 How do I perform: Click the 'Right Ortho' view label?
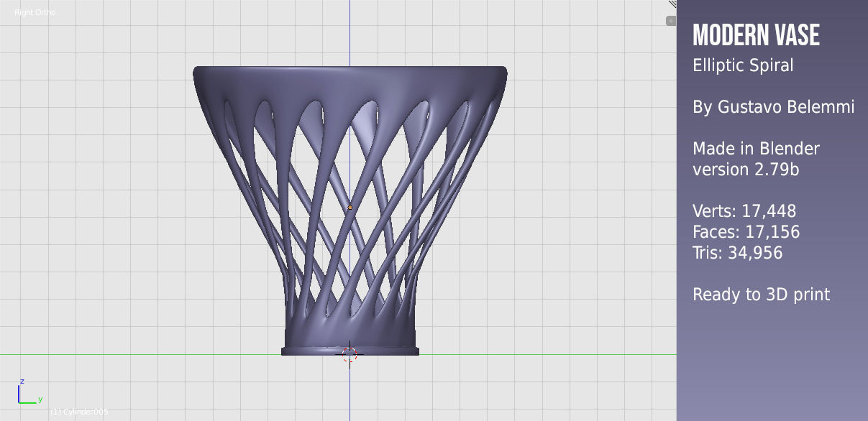coord(35,12)
